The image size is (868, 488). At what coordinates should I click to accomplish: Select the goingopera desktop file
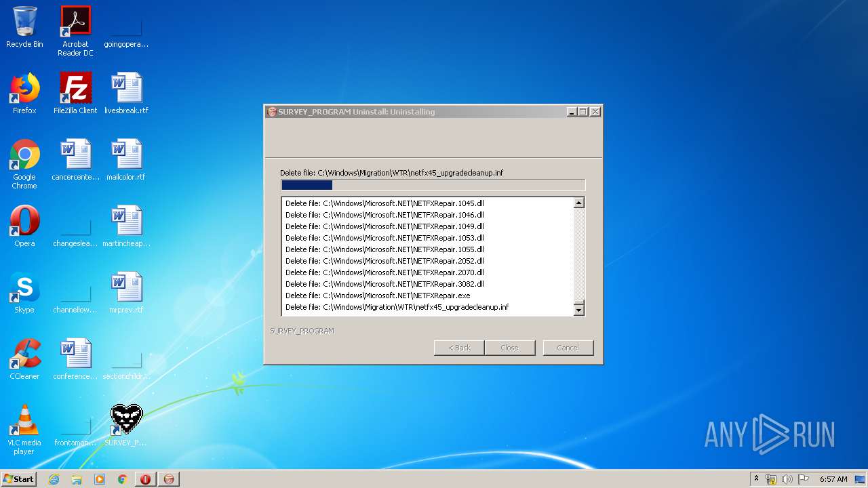(x=126, y=27)
